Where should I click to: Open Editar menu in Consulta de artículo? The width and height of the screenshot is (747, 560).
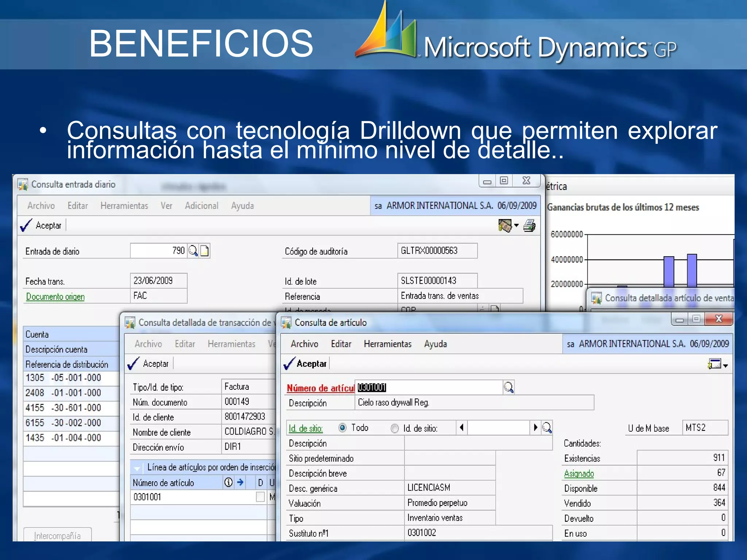[341, 344]
